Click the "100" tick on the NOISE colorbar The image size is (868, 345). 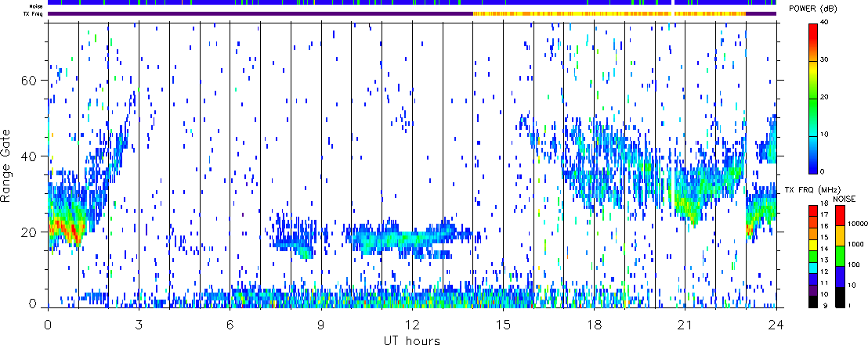tap(852, 265)
